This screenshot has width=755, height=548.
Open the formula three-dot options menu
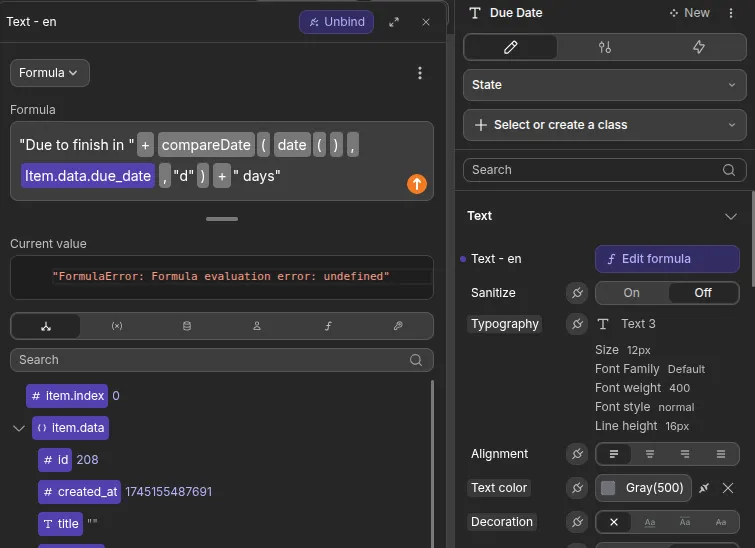420,73
